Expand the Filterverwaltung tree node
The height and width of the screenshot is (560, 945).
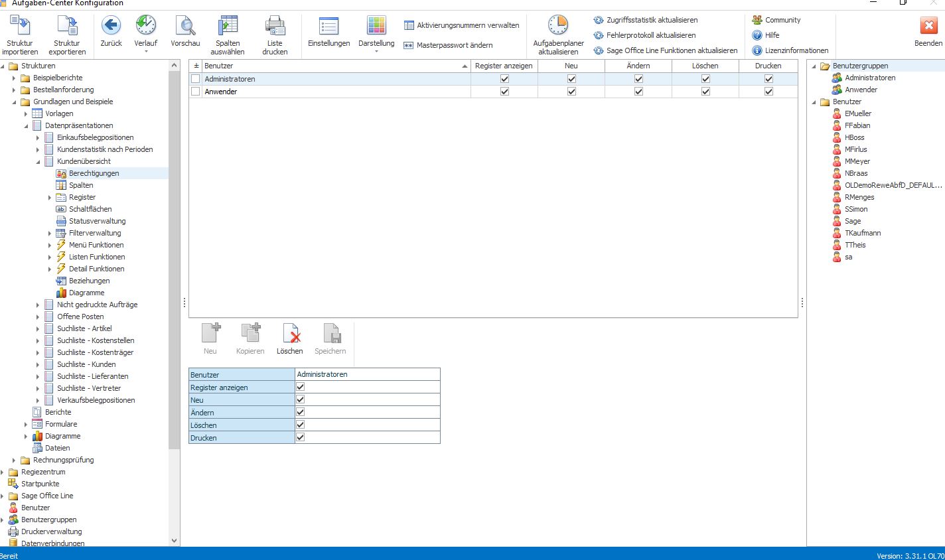[50, 233]
